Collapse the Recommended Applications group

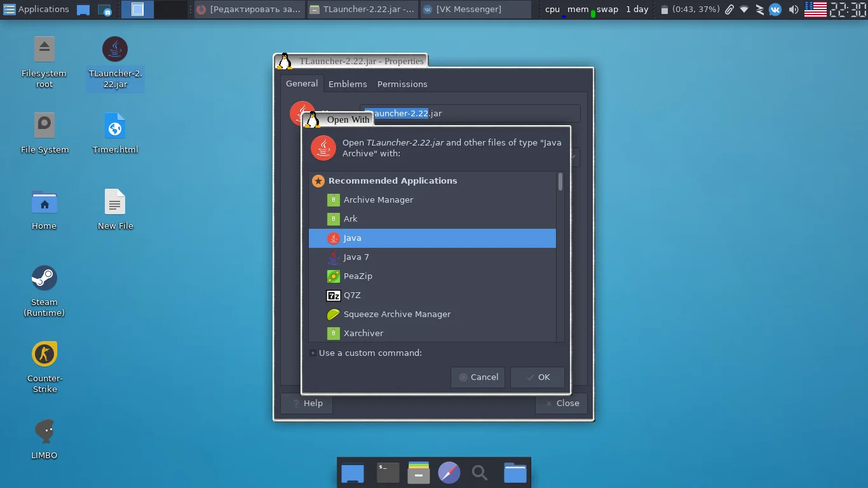point(318,180)
